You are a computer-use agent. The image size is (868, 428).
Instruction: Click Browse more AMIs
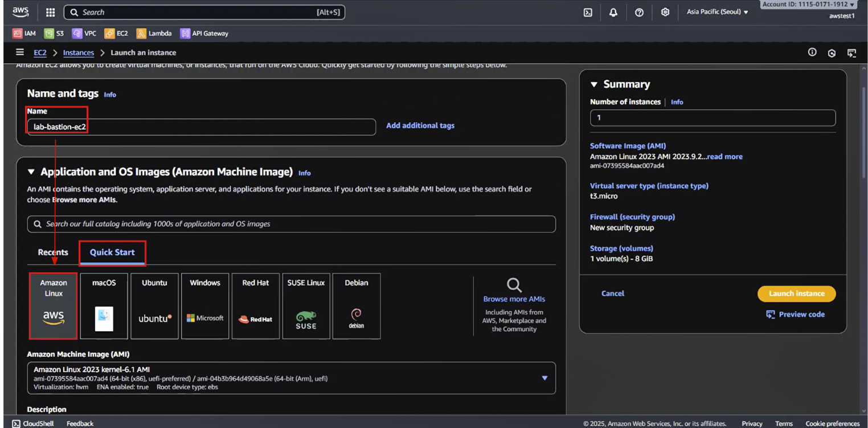[514, 299]
